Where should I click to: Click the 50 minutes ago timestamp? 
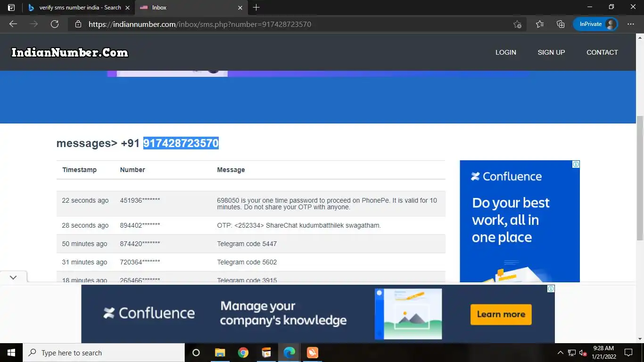(x=85, y=244)
